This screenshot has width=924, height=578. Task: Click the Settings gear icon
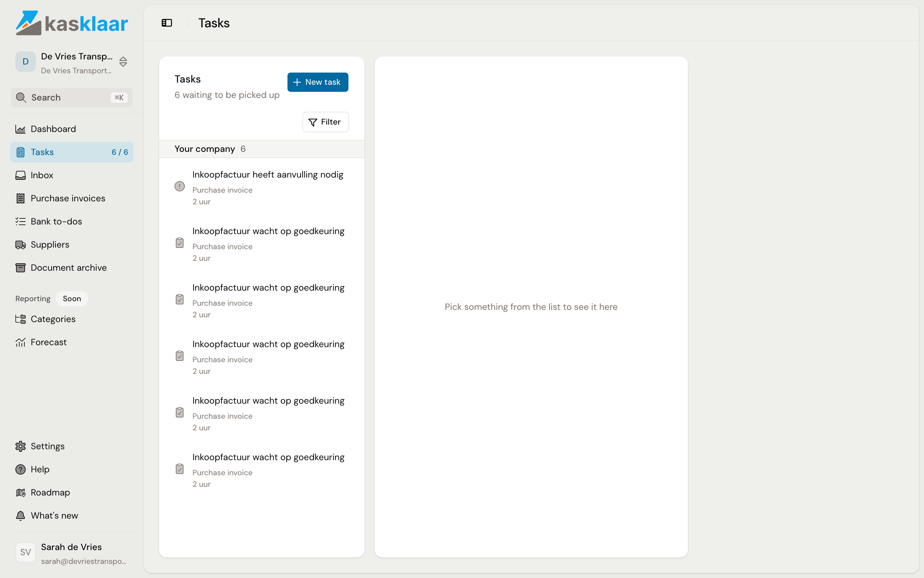pyautogui.click(x=21, y=446)
